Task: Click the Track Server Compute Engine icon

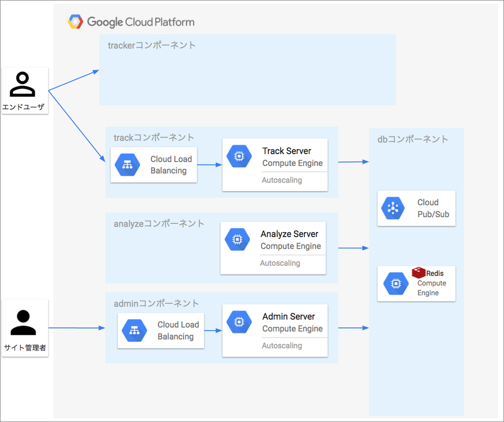Action: [x=239, y=156]
